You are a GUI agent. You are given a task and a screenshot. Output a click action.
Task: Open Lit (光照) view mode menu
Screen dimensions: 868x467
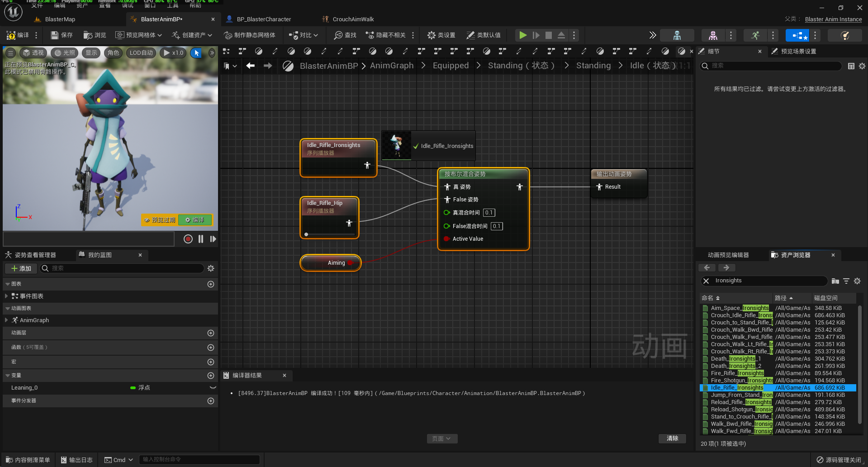coord(65,52)
